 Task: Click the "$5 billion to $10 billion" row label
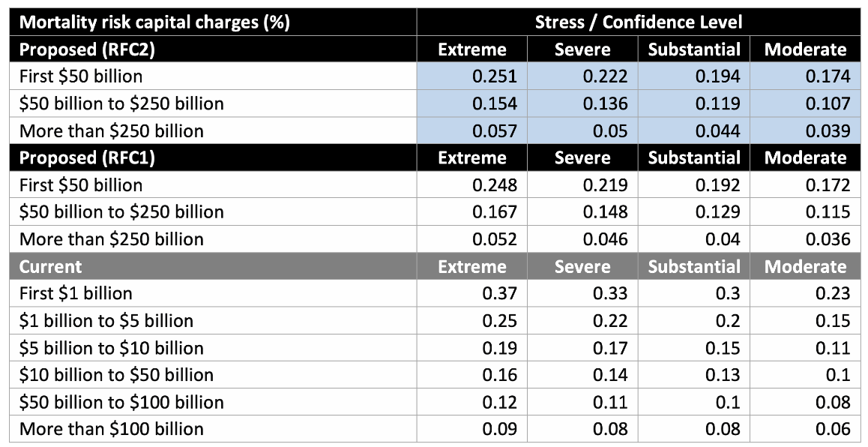(111, 348)
